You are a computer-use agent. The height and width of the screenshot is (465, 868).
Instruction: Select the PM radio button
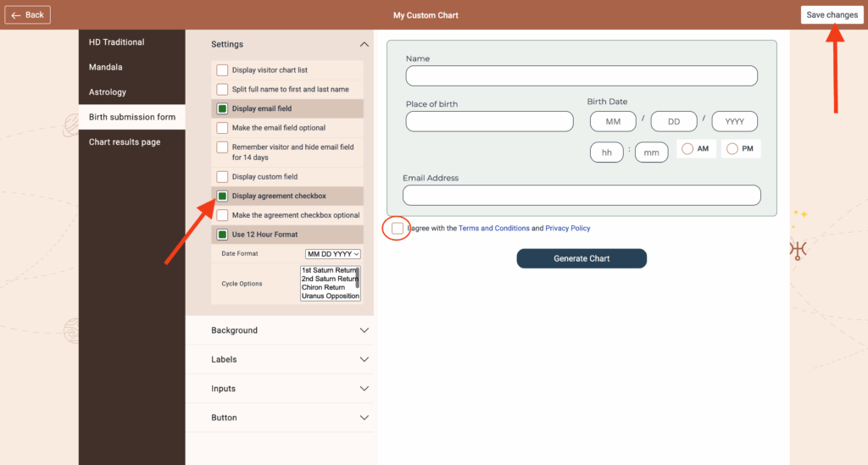(x=732, y=149)
